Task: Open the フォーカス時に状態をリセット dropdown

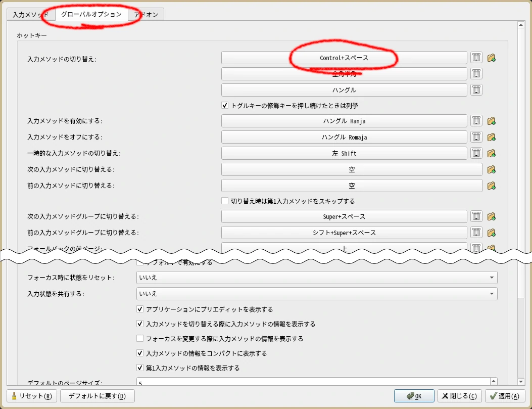Action: [x=317, y=278]
